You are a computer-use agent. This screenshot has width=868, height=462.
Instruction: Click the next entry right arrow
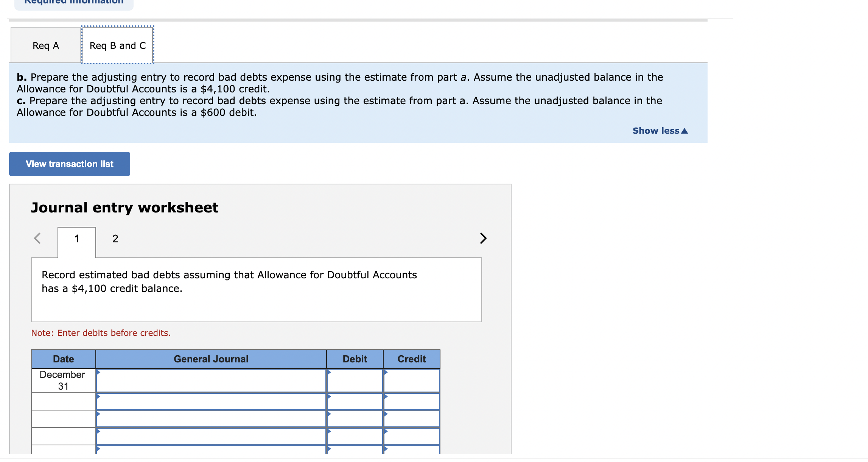tap(483, 238)
